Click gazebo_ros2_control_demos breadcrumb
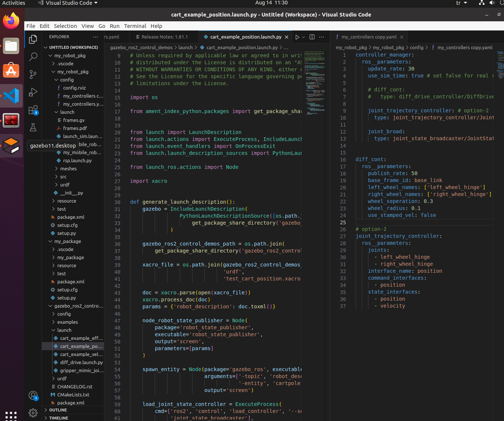Viewport: 504px width, 421px height. tap(141, 47)
